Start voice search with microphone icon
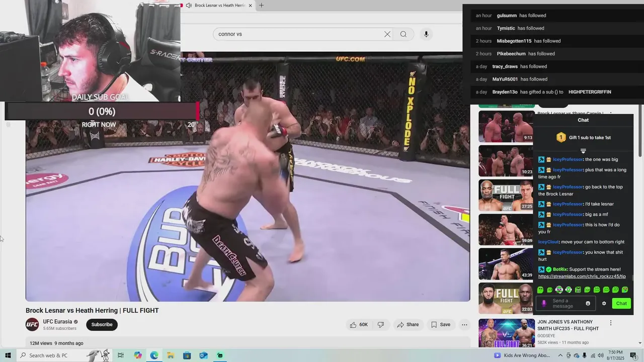644x362 pixels. click(426, 34)
